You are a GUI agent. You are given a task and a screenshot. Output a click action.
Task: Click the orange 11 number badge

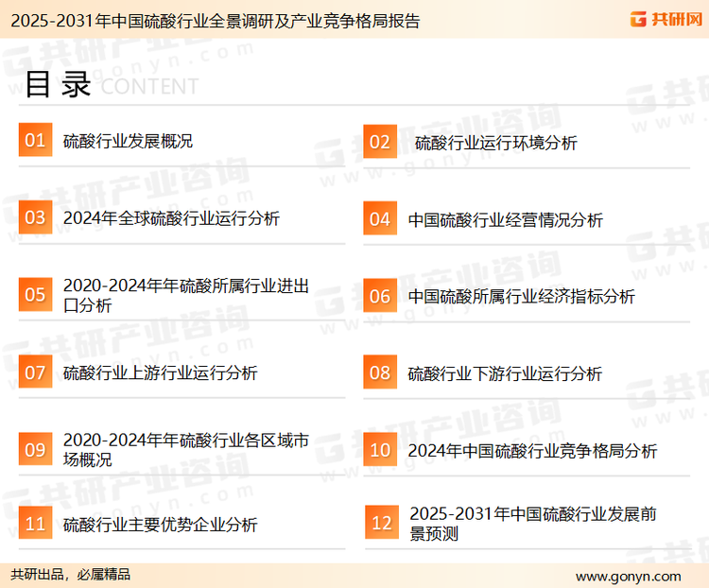35,523
